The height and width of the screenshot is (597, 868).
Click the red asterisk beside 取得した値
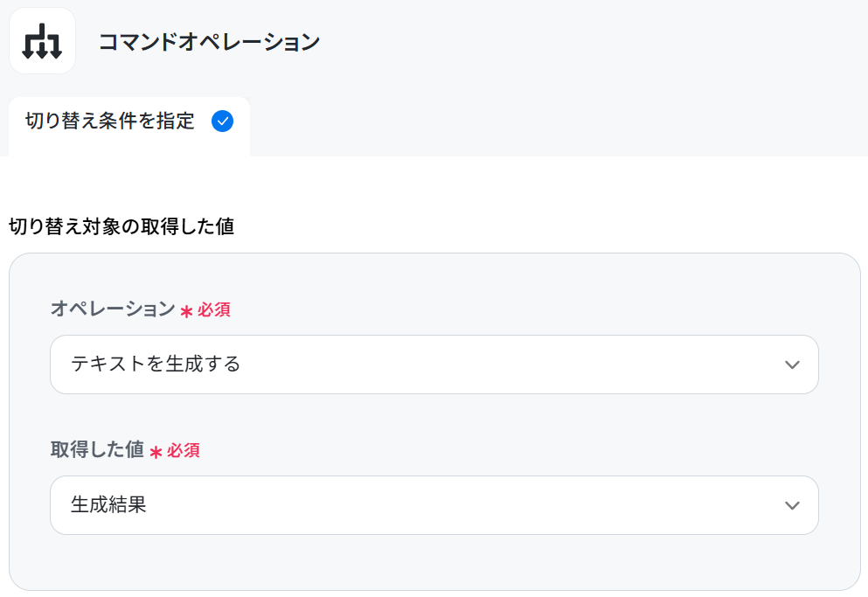156,452
